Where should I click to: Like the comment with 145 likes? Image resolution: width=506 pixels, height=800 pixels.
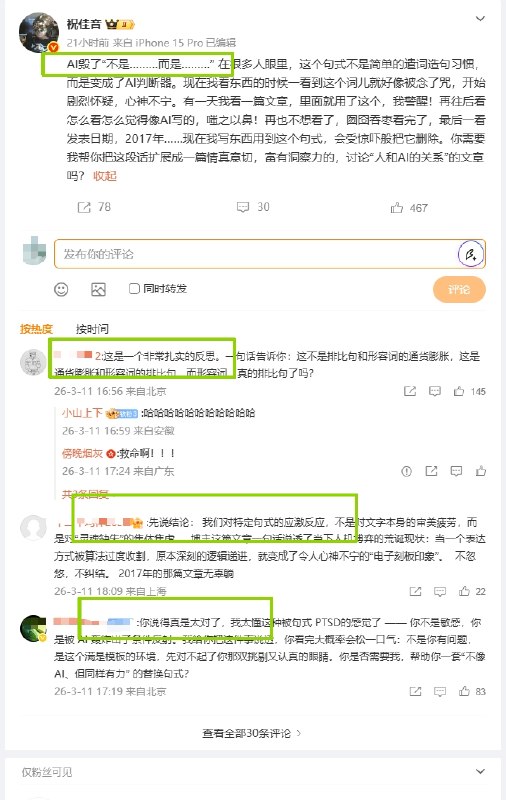[459, 391]
